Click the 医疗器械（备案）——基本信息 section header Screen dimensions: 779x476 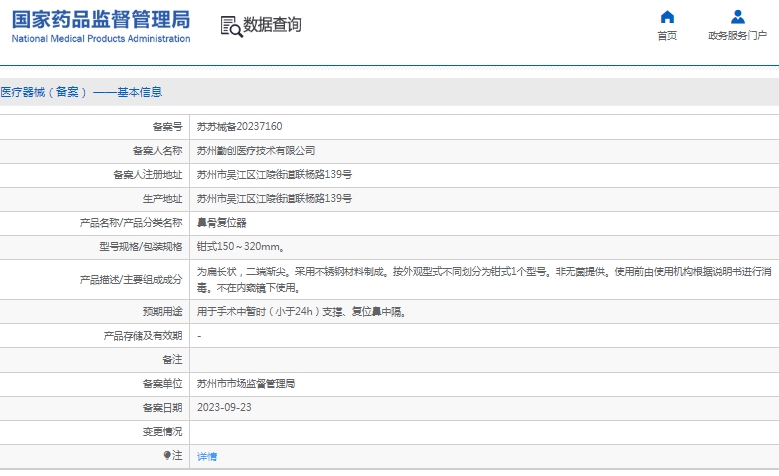(81, 92)
